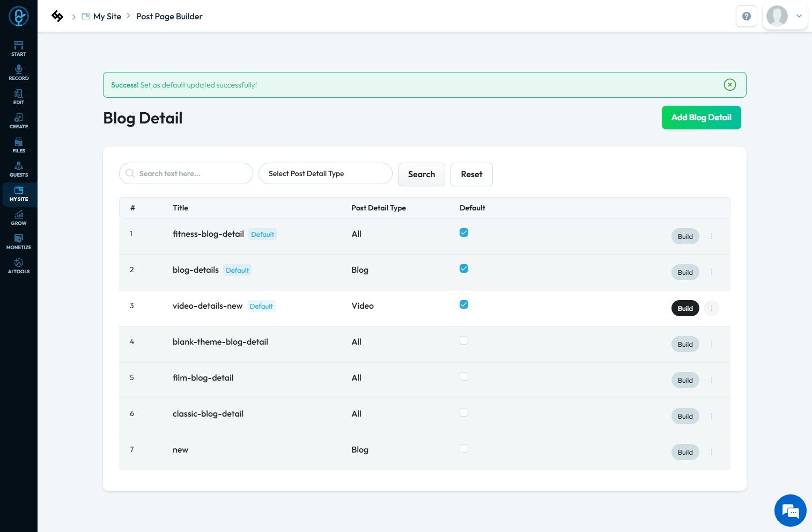Enable default checkbox for the "new" row
Viewport: 812px width, 532px height.
464,448
